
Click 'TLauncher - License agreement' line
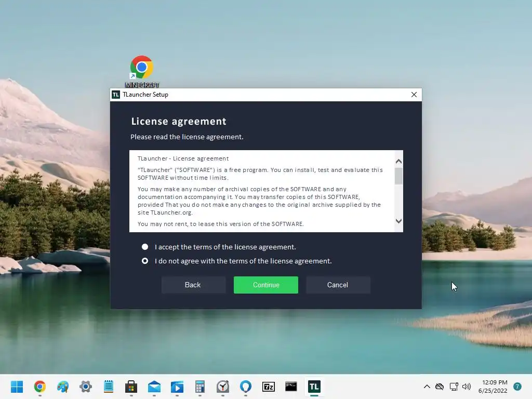(183, 158)
